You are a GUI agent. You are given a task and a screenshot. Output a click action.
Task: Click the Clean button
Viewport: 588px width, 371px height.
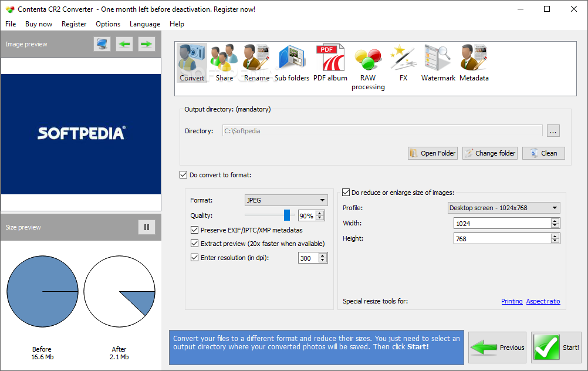pyautogui.click(x=543, y=153)
